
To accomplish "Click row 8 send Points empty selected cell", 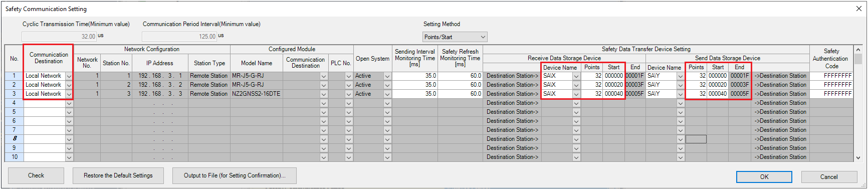I will coord(696,139).
